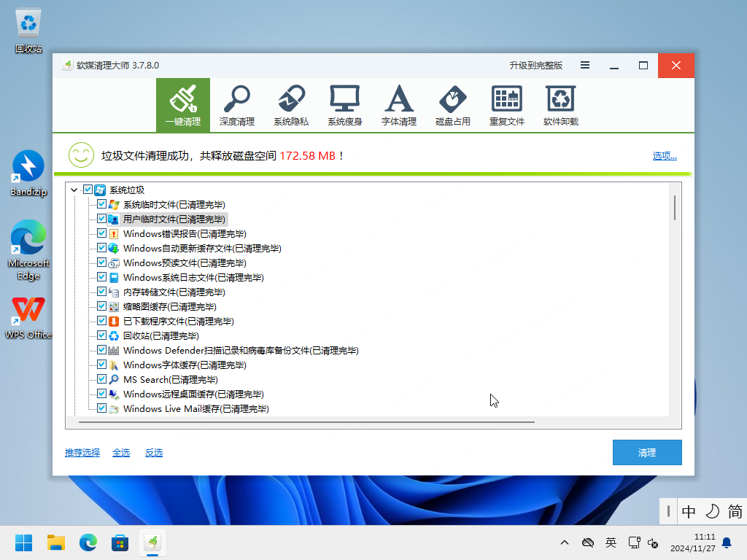Click the MS Search magnifier icon
747x560 pixels.
tap(113, 379)
